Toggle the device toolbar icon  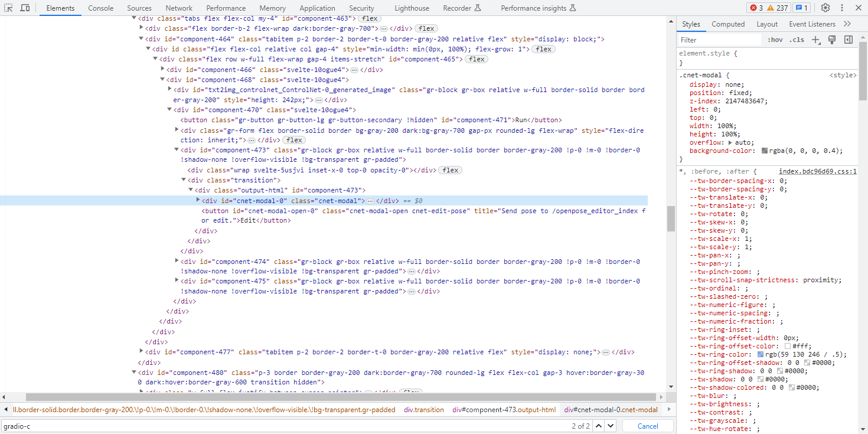tap(24, 8)
